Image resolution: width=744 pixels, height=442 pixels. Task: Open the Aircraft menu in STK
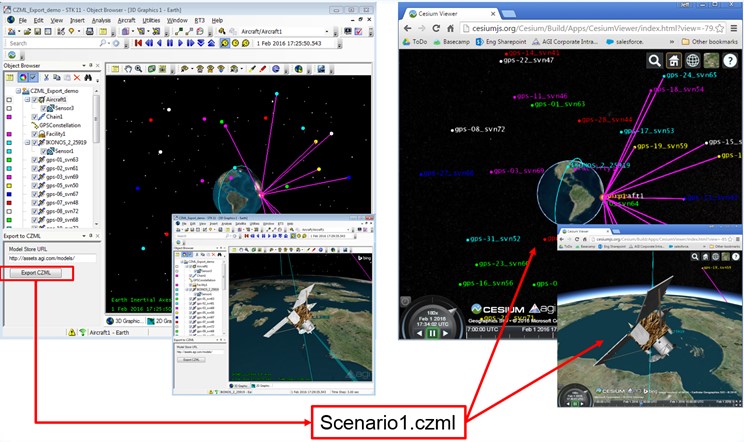[x=126, y=20]
